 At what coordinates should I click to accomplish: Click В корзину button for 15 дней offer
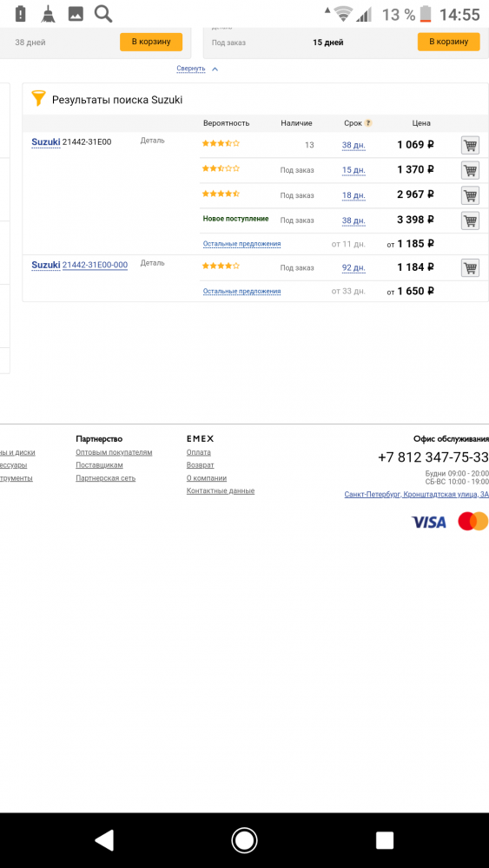tap(448, 42)
